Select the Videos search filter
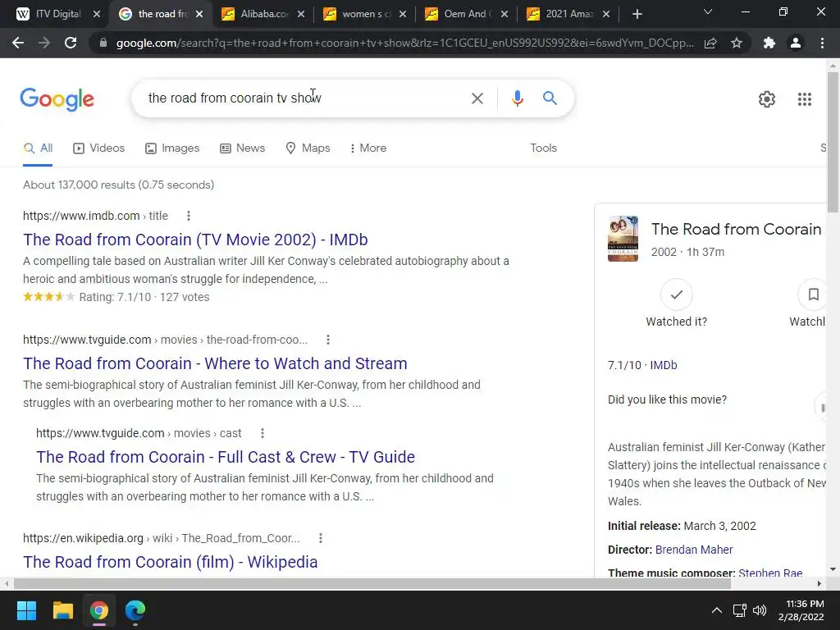The width and height of the screenshot is (840, 630). coord(99,148)
